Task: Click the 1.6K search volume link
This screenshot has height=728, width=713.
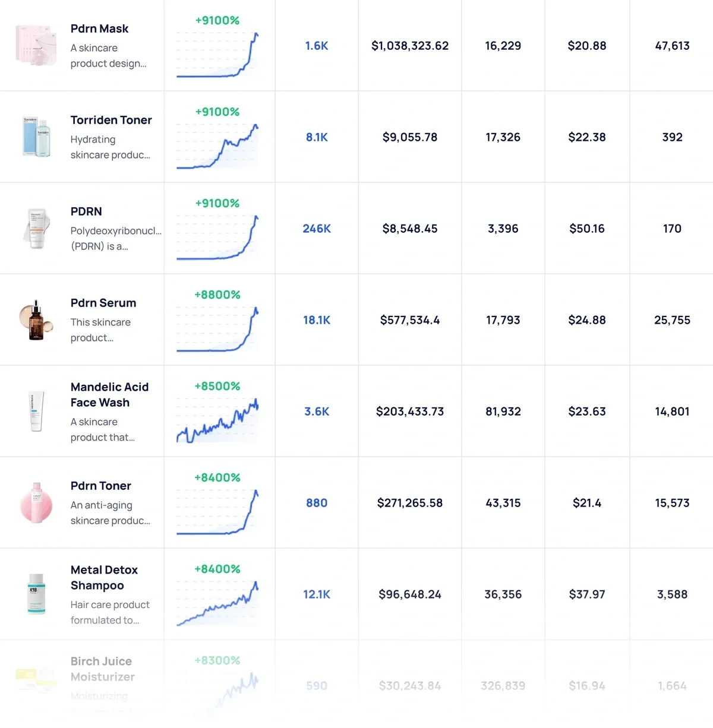Action: pyautogui.click(x=316, y=45)
